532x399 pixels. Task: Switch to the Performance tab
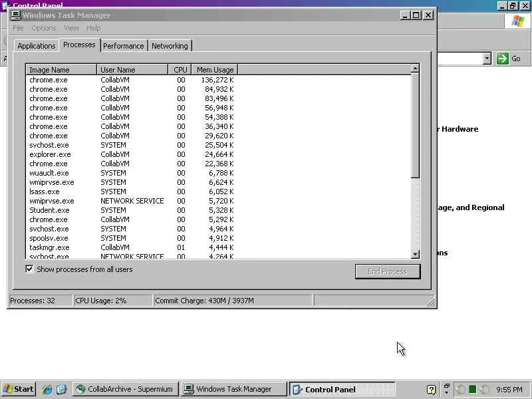click(x=124, y=46)
